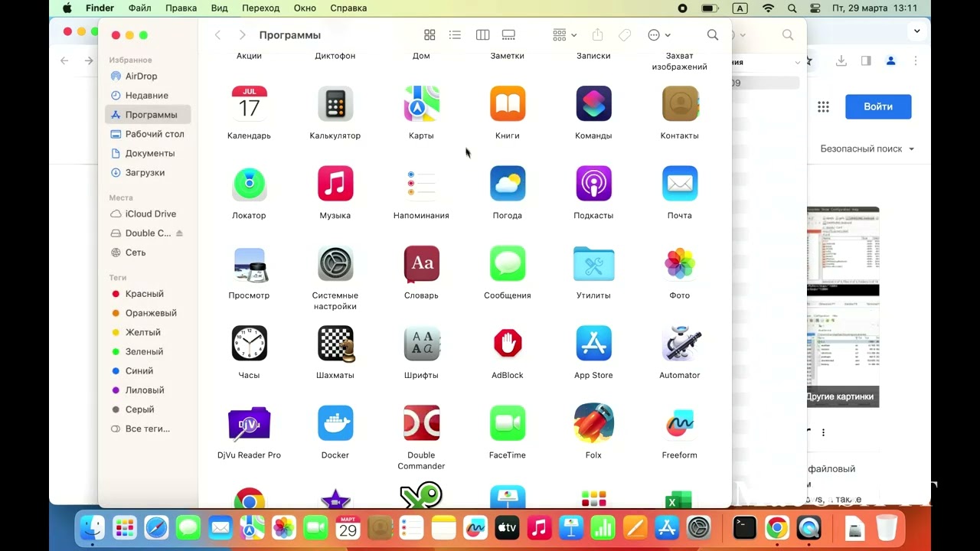Open the more actions ellipsis dropdown
Image resolution: width=980 pixels, height=551 pixels.
[658, 35]
